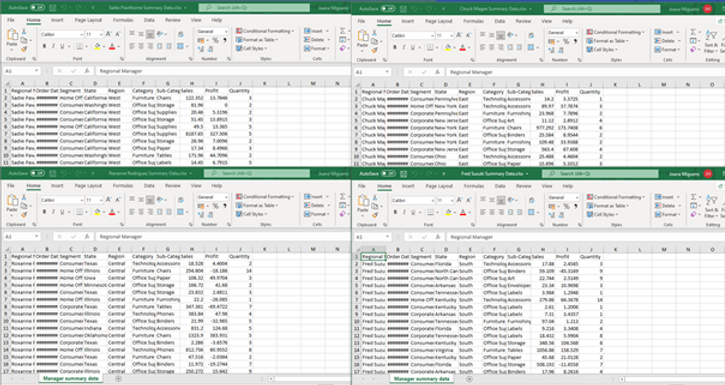Open File tab in the Sadie Pawthorne window
The image size is (725, 385).
click(x=11, y=20)
